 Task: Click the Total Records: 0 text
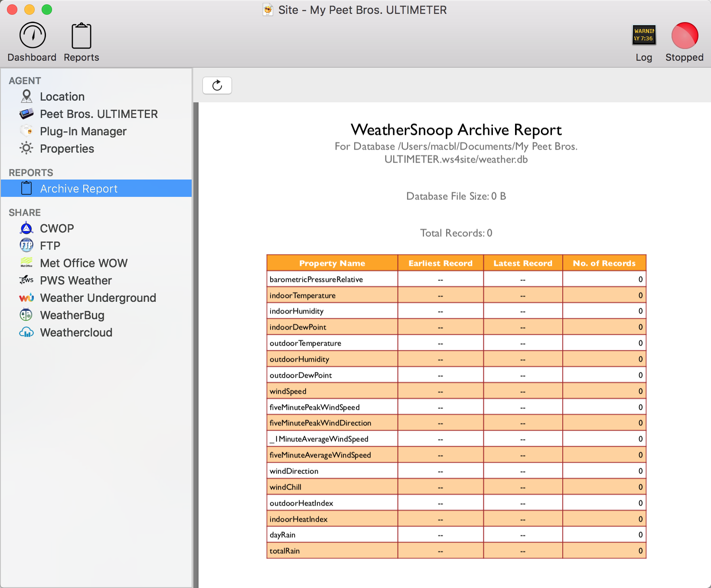pos(456,233)
